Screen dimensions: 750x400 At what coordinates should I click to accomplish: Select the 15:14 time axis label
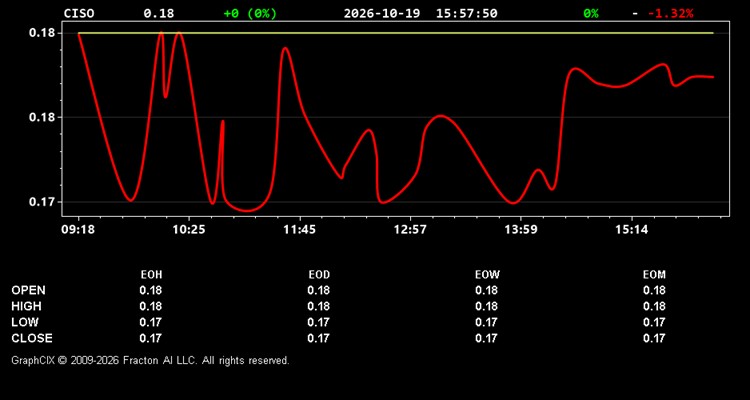631,230
